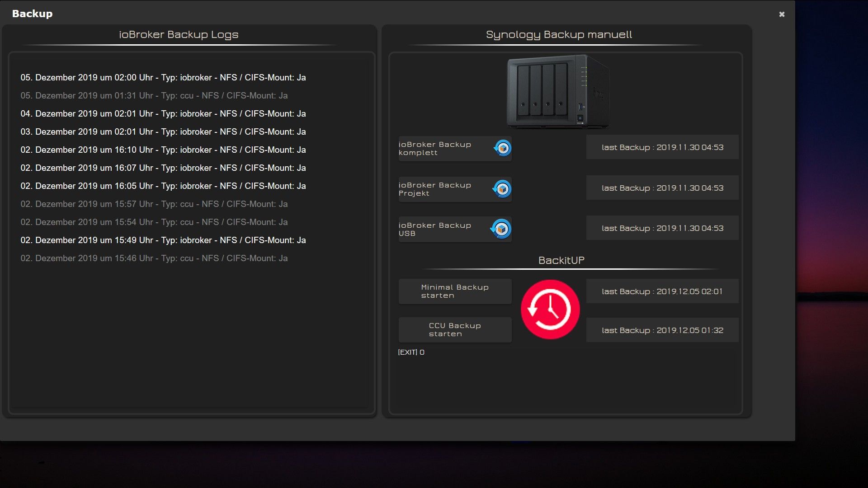Select log entry 05. Dezember 2019 02:00 iobroker
Image resolution: width=868 pixels, height=488 pixels.
tap(163, 78)
